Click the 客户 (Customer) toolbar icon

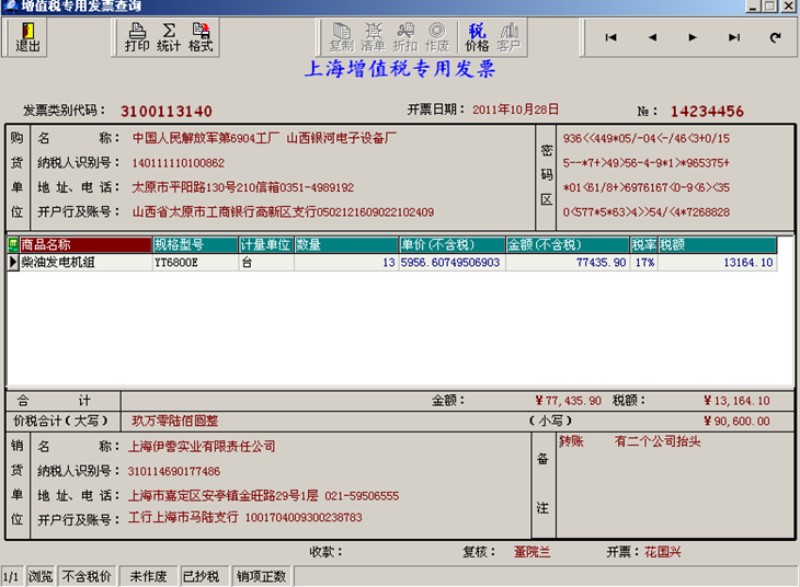(508, 37)
